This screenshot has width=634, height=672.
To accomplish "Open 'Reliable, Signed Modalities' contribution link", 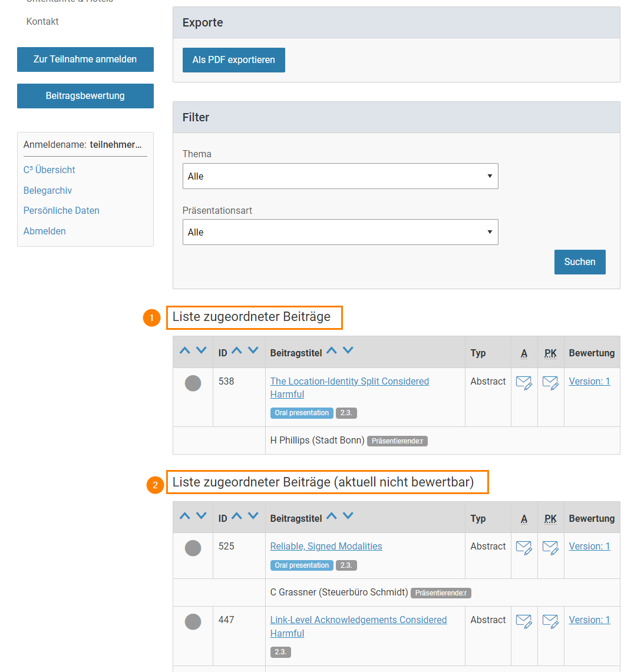I will pos(326,546).
